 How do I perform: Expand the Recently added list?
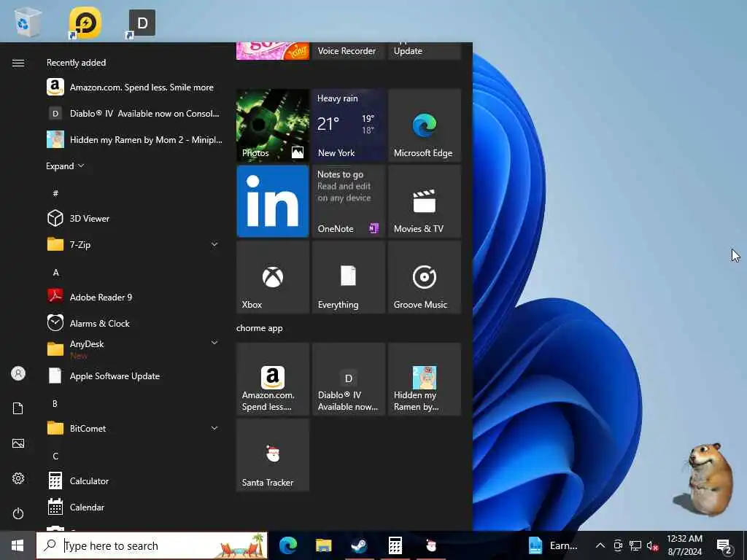point(65,166)
